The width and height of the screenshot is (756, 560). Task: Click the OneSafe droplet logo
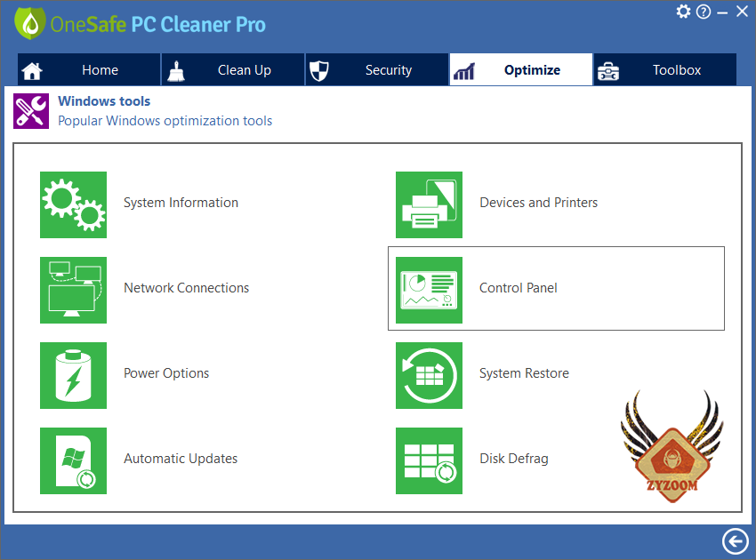coord(30,22)
